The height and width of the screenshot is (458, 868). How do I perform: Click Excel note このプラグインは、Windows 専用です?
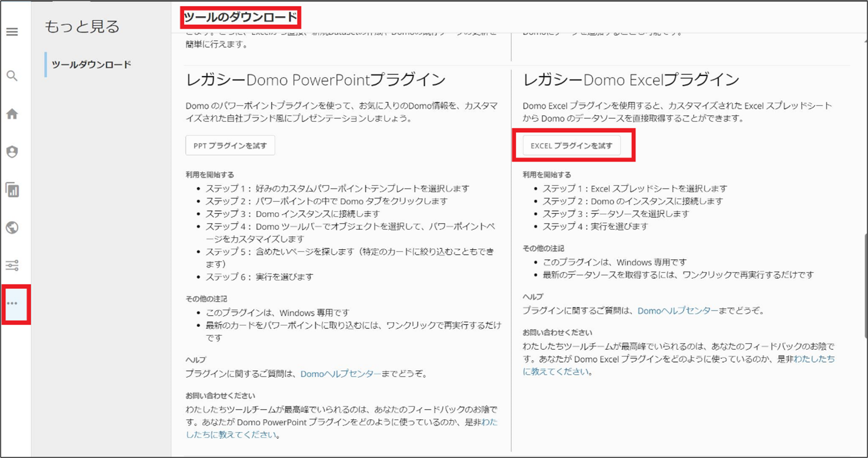[x=615, y=262]
